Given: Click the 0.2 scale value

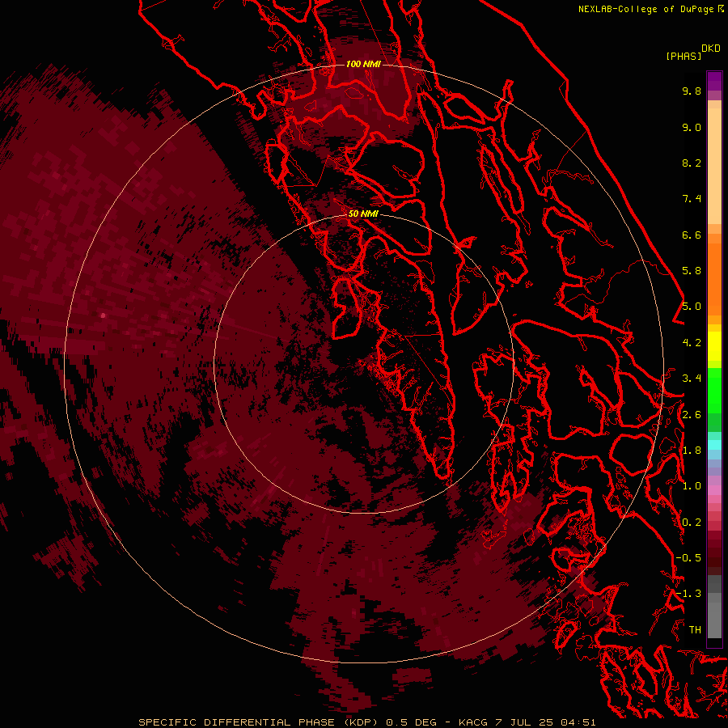Looking at the screenshot, I should [692, 523].
